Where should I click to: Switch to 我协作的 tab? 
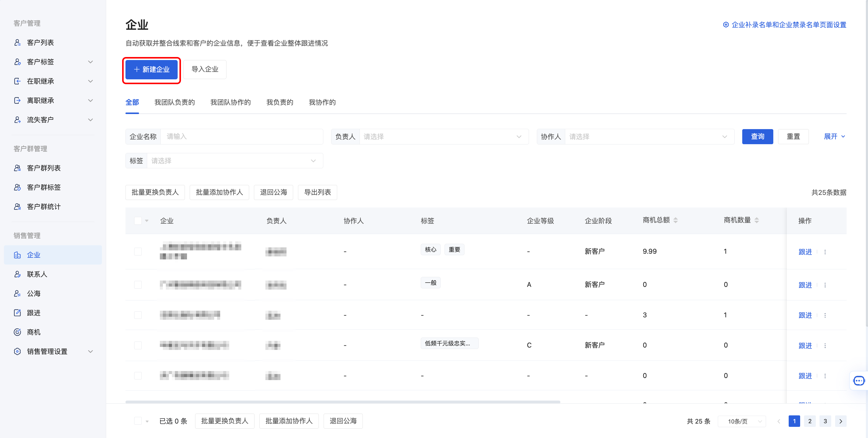coord(322,103)
